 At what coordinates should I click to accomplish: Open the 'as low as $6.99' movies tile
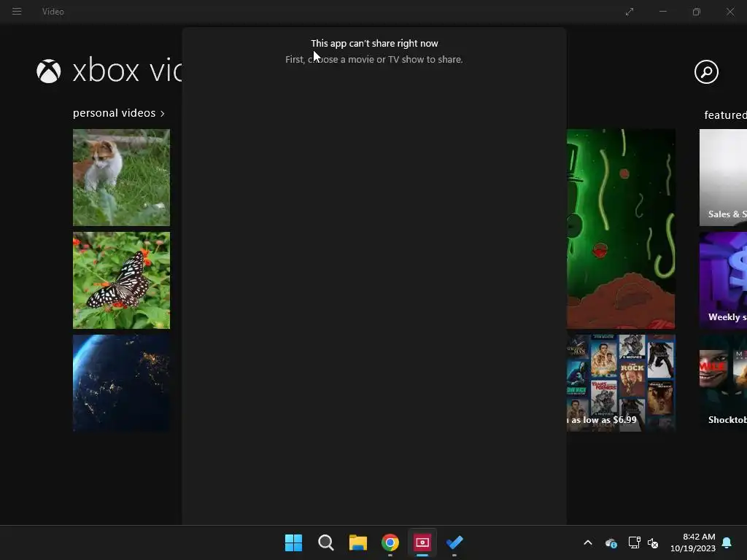(x=621, y=384)
